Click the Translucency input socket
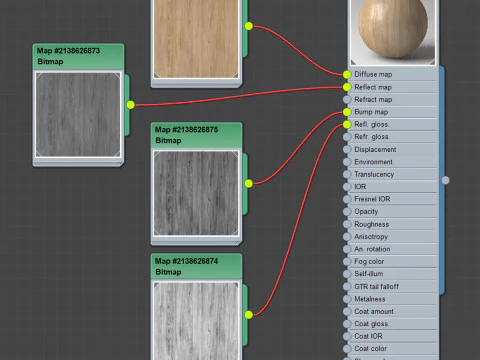Viewport: 480px width, 360px height. (x=347, y=174)
